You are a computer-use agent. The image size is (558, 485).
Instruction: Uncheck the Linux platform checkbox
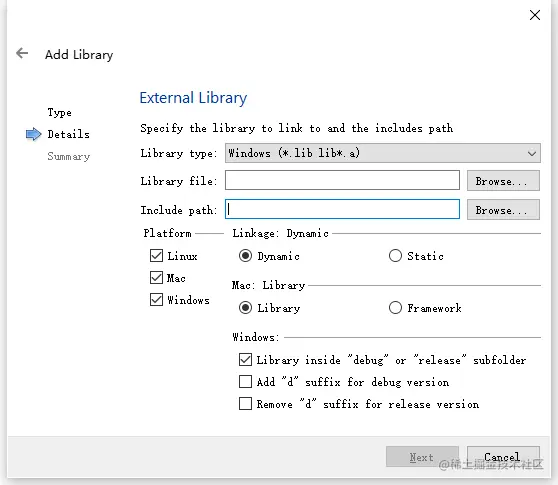156,255
